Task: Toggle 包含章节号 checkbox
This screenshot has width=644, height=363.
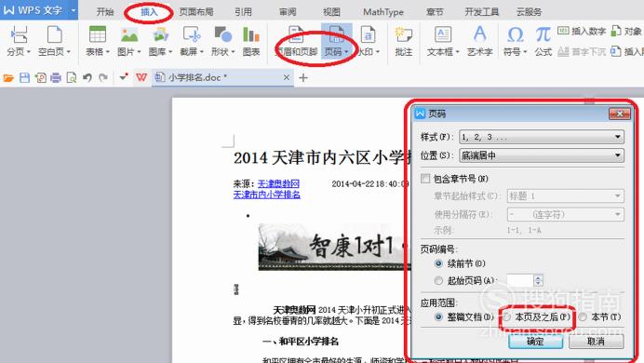Action: point(425,179)
